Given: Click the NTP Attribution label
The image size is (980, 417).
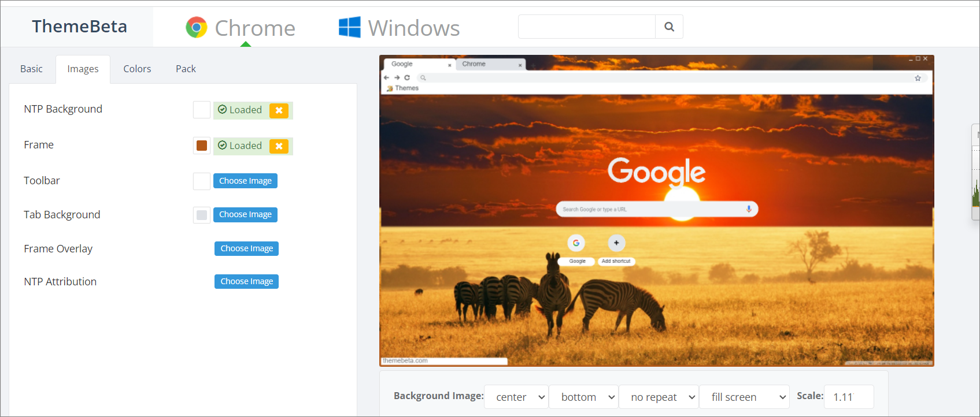Looking at the screenshot, I should (60, 282).
